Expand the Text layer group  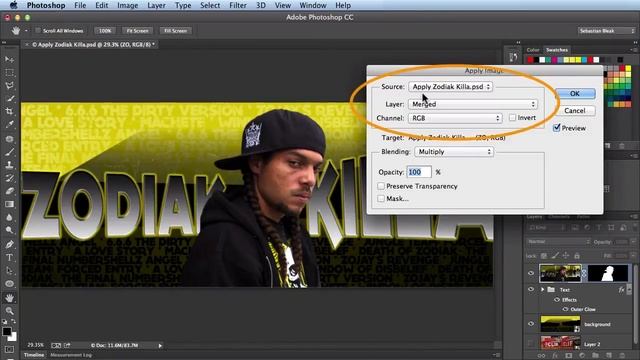(542, 289)
